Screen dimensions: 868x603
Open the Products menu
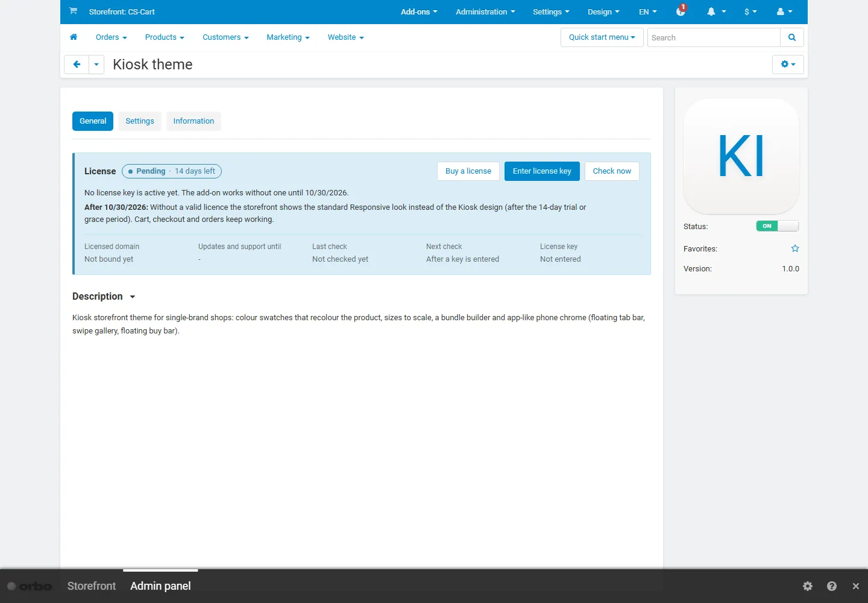pos(165,37)
